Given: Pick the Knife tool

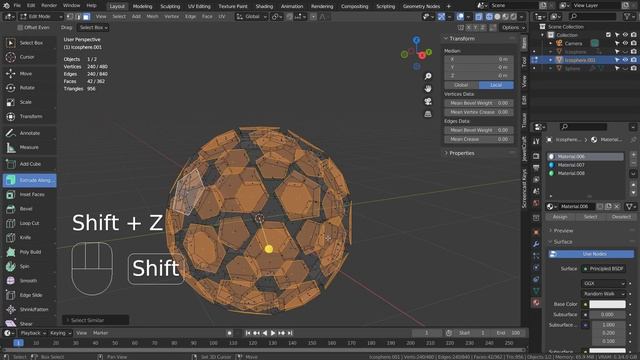Looking at the screenshot, I should 29,238.
